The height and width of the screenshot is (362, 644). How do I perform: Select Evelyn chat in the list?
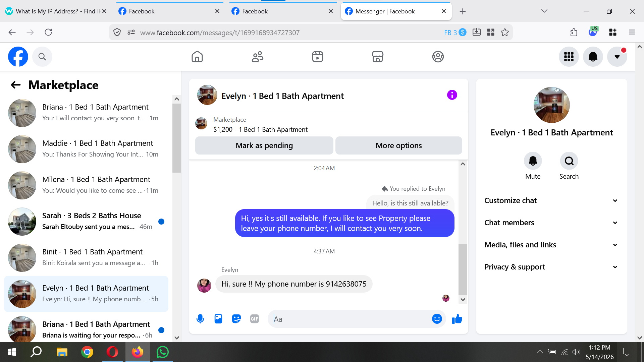click(86, 294)
